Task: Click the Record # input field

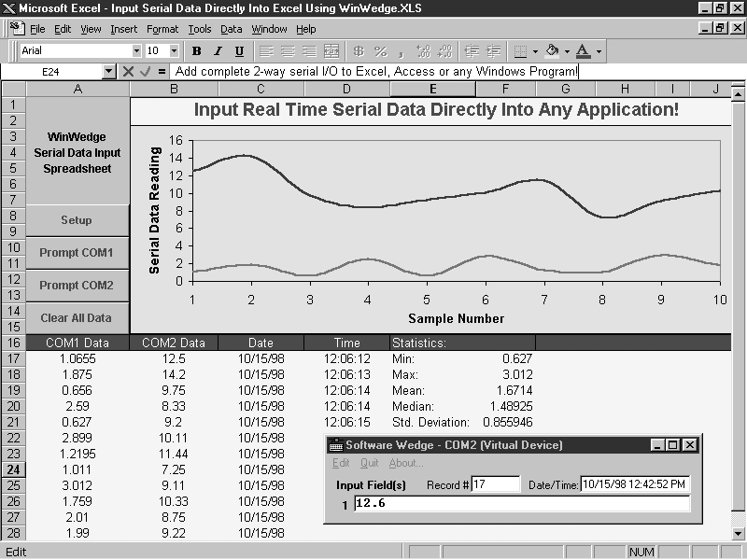Action: tap(495, 483)
